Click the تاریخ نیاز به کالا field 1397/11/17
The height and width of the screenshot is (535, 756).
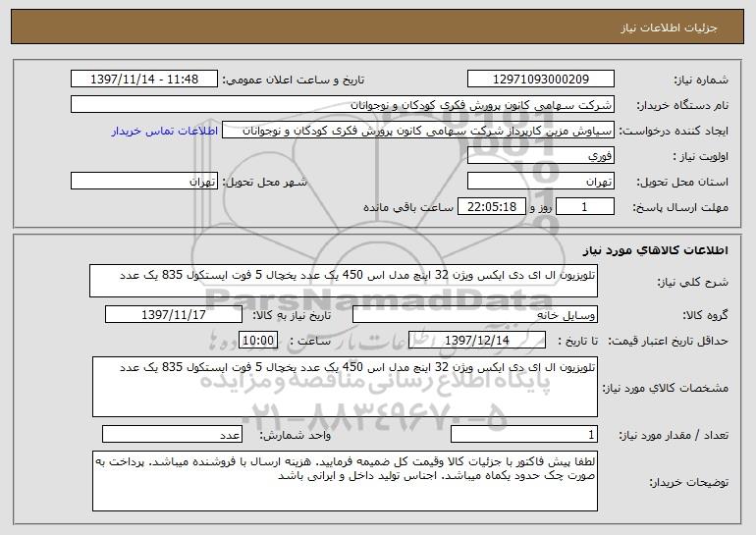174,315
